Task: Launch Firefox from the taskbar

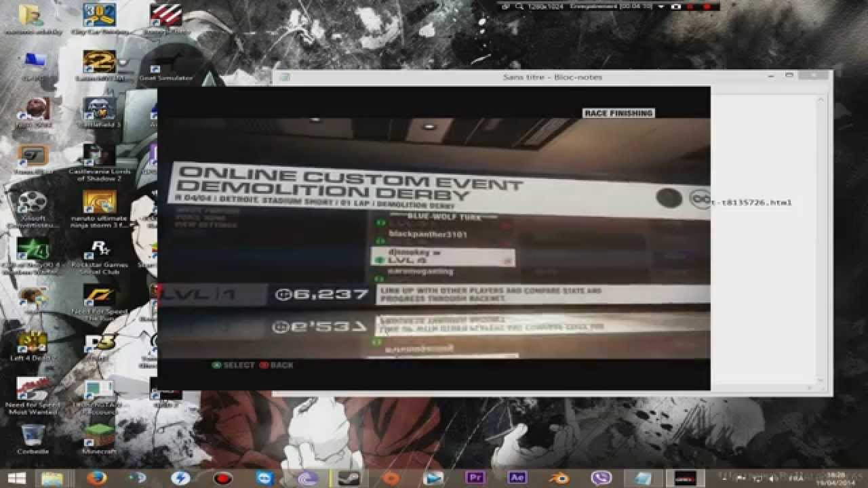Action: pos(96,478)
